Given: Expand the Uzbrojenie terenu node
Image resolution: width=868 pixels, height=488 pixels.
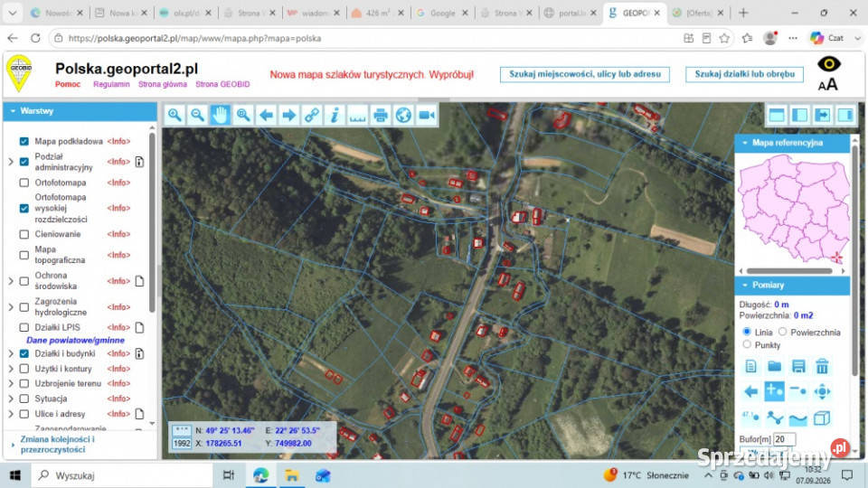Looking at the screenshot, I should coord(11,383).
